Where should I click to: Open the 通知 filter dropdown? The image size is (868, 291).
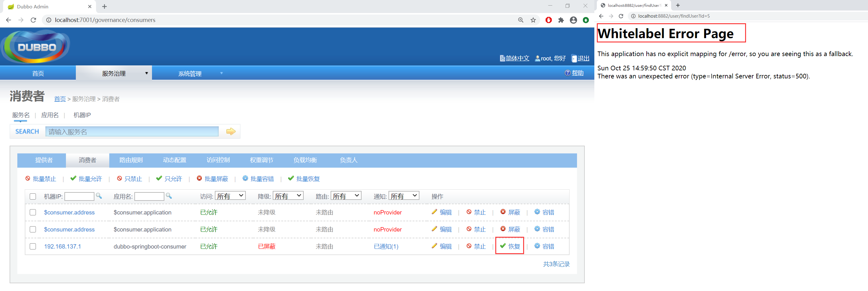(x=404, y=196)
